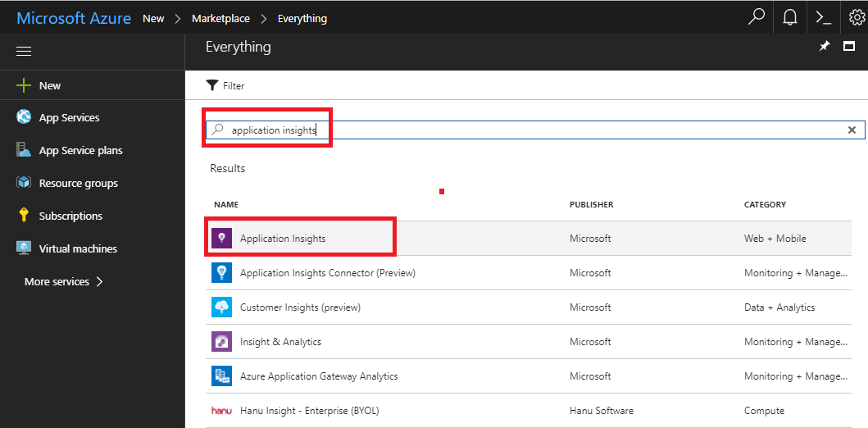The height and width of the screenshot is (428, 868).
Task: Click the Insight & Analytics icon
Action: tap(221, 341)
